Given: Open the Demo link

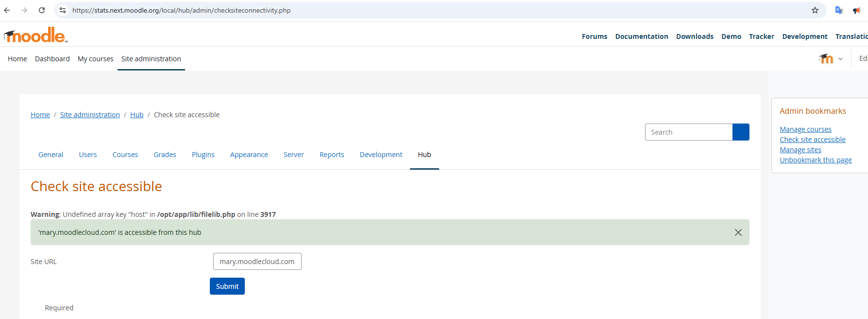Looking at the screenshot, I should pos(731,36).
